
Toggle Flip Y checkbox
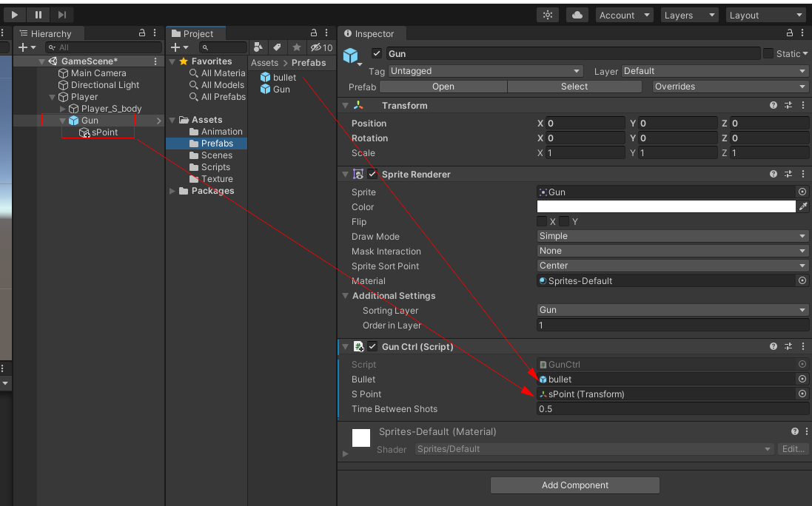coord(564,221)
